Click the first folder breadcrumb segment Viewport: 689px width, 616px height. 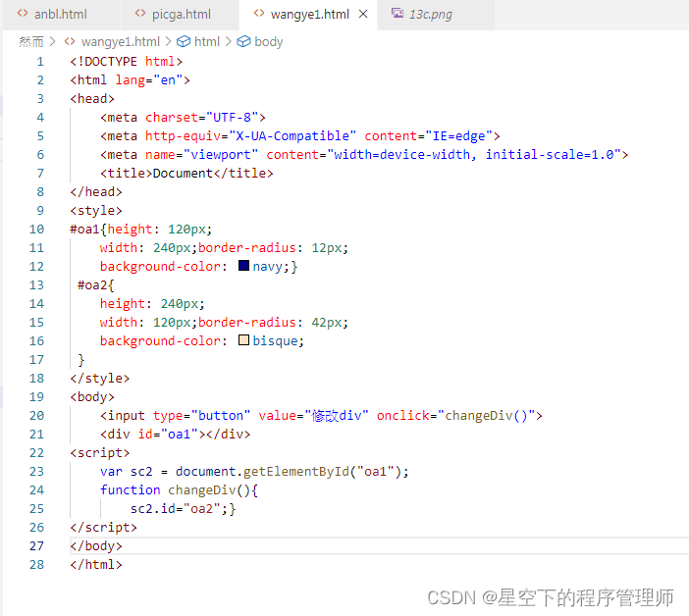pyautogui.click(x=31, y=42)
